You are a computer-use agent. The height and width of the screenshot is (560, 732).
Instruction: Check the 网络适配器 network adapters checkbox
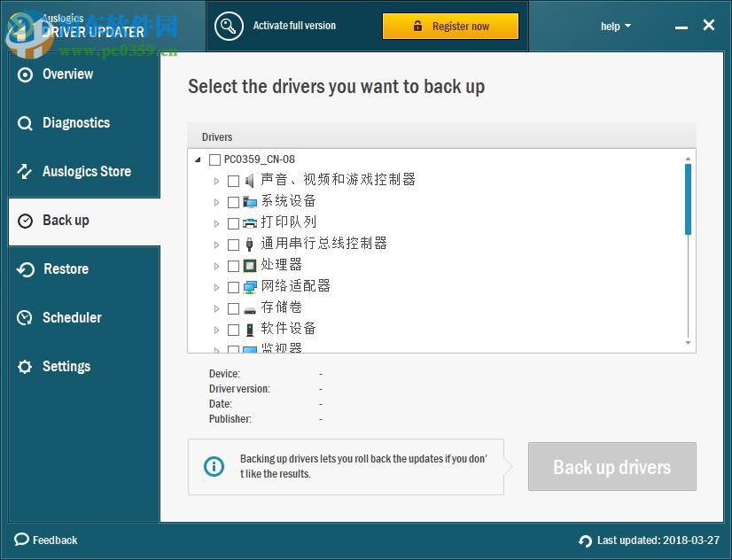[234, 286]
